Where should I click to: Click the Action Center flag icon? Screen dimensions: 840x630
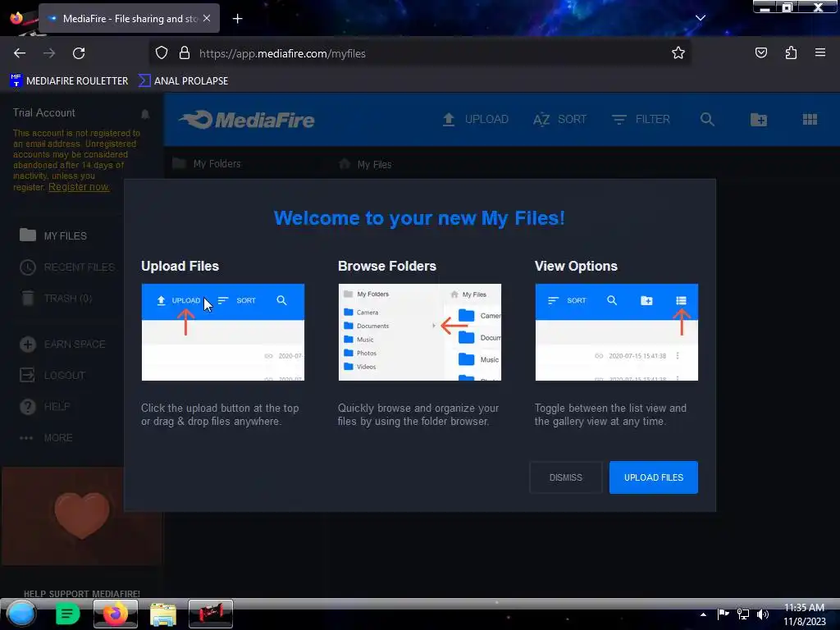[x=723, y=614]
